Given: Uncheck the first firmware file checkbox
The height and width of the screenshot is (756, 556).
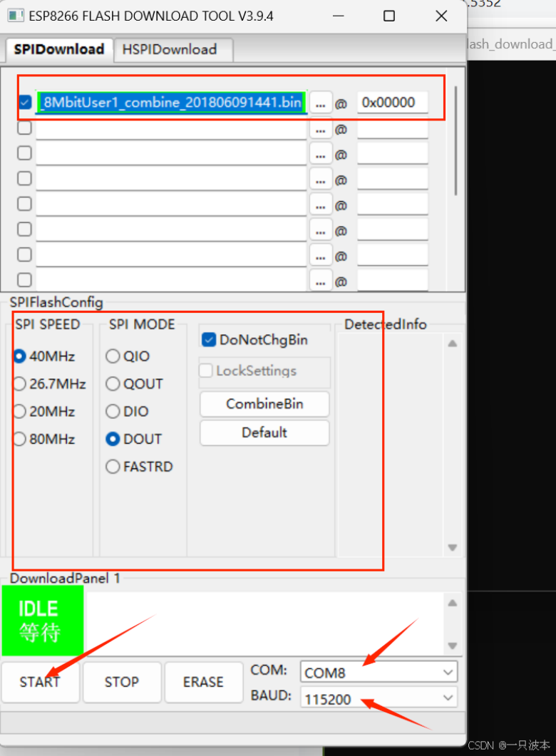Looking at the screenshot, I should tap(25, 102).
